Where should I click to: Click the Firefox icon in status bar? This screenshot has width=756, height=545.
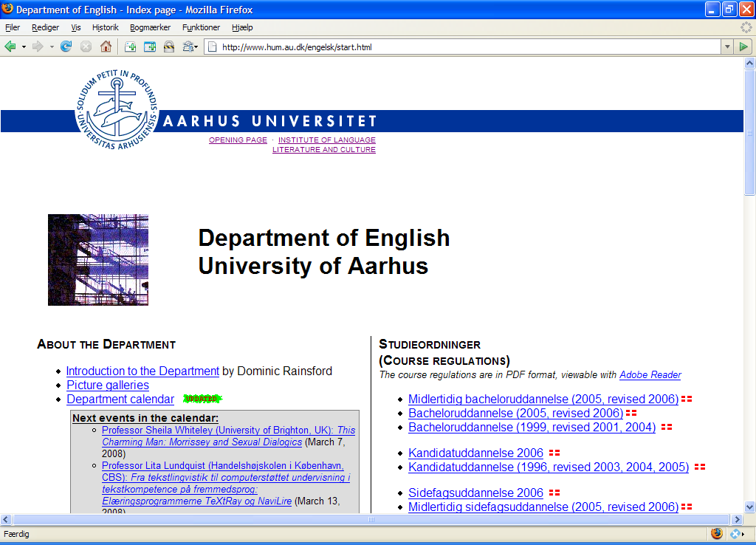[717, 533]
